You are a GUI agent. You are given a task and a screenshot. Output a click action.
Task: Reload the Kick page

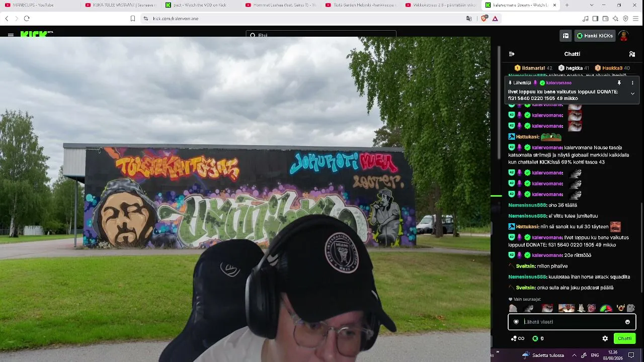[27, 19]
